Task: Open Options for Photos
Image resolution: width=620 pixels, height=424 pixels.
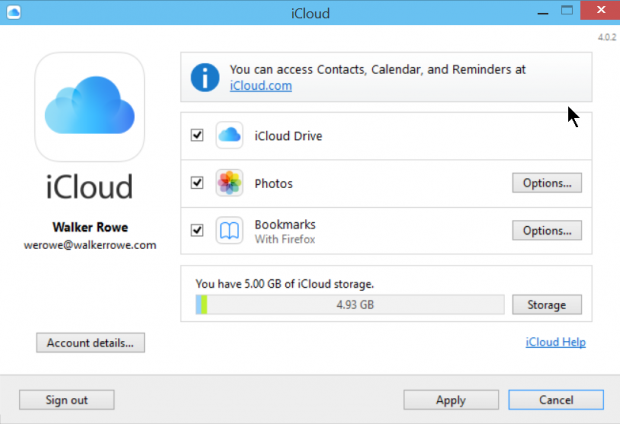Action: [547, 183]
